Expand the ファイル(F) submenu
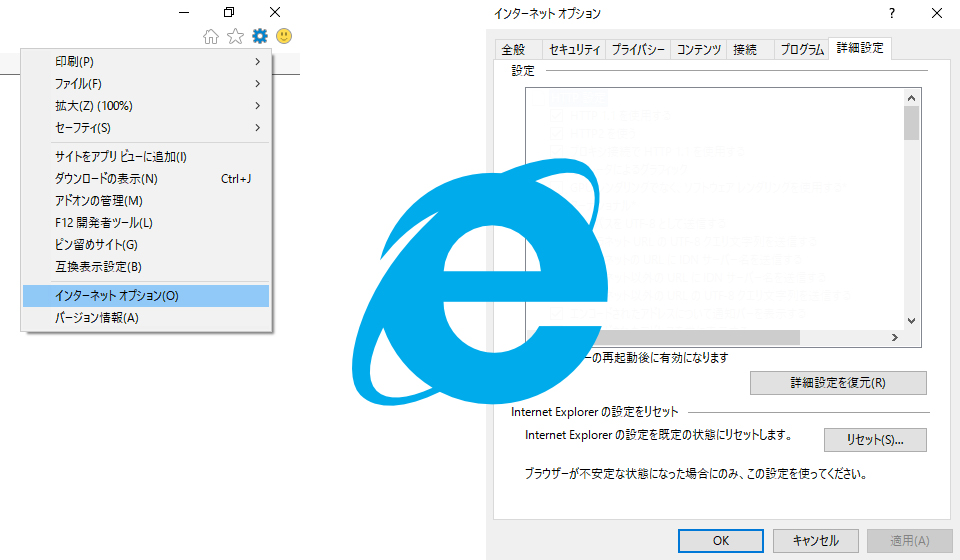The image size is (960, 560). [146, 84]
